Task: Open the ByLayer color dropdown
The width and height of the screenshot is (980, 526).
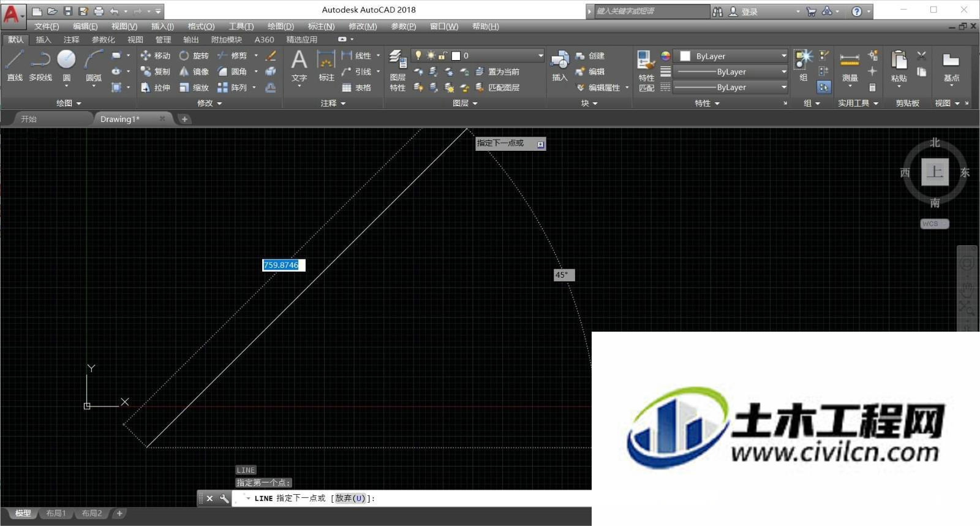Action: coord(731,56)
